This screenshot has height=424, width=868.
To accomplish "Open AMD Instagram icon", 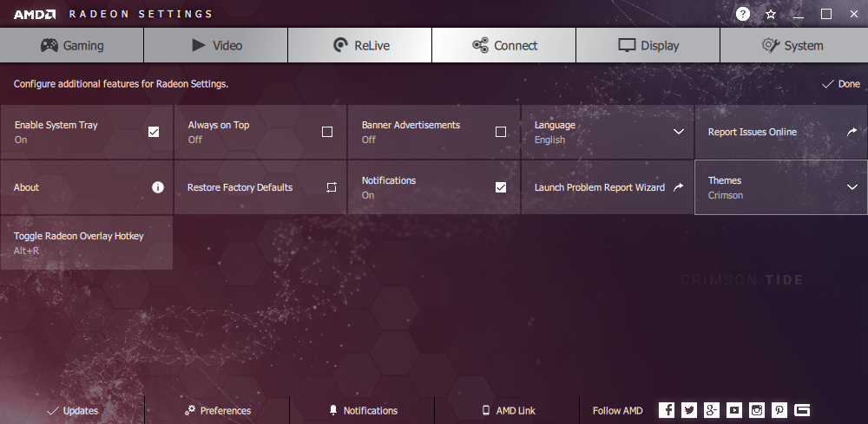I will point(757,410).
